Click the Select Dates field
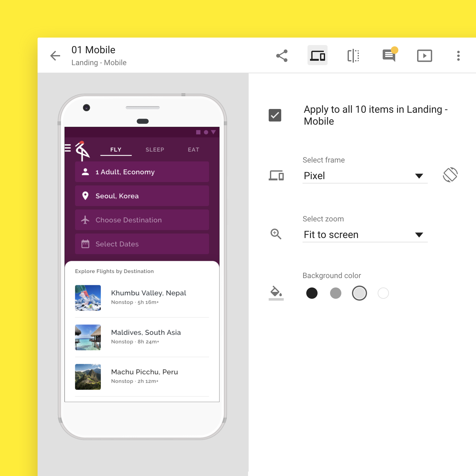The image size is (476, 476). tap(142, 244)
